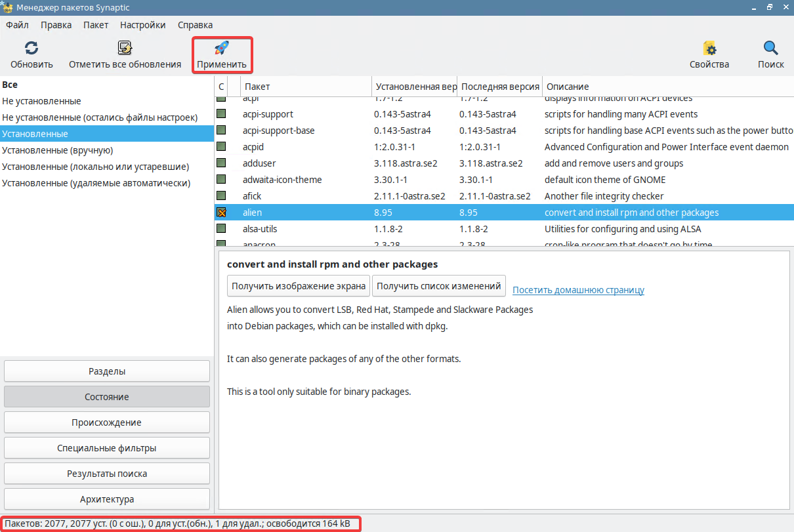Close the Synaptic window
The width and height of the screenshot is (794, 532).
pyautogui.click(x=784, y=7)
